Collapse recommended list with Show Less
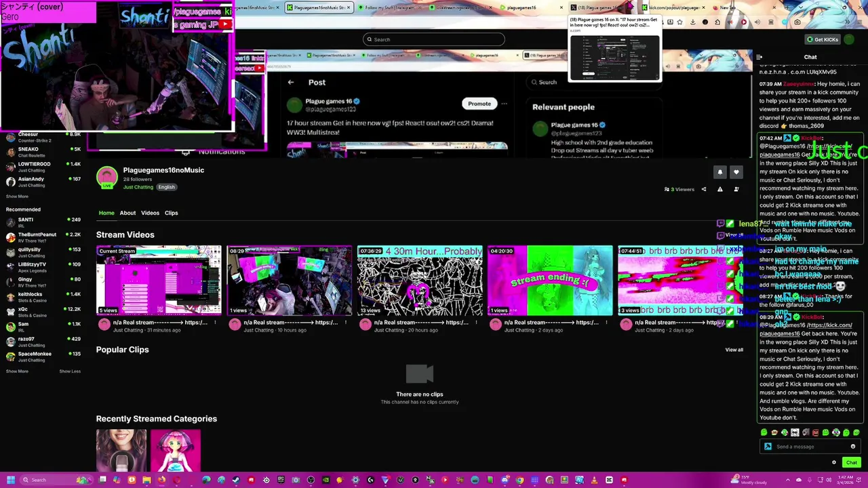The height and width of the screenshot is (488, 868). tap(70, 371)
